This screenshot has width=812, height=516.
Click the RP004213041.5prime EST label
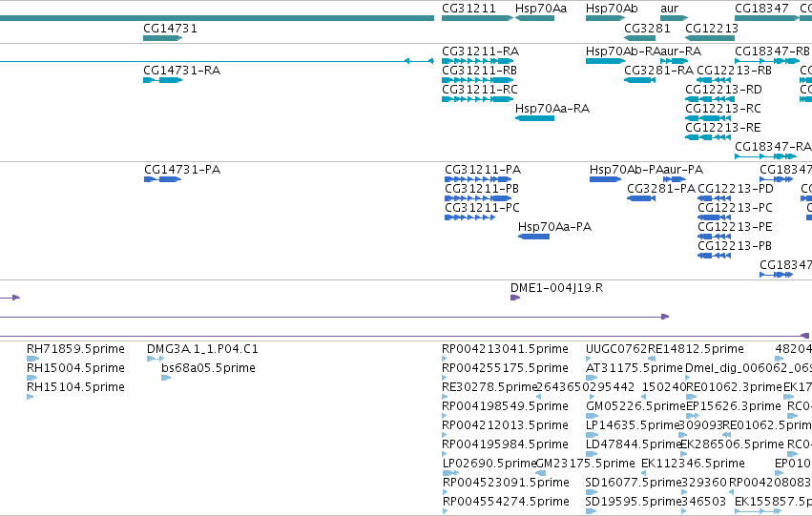pyautogui.click(x=505, y=349)
